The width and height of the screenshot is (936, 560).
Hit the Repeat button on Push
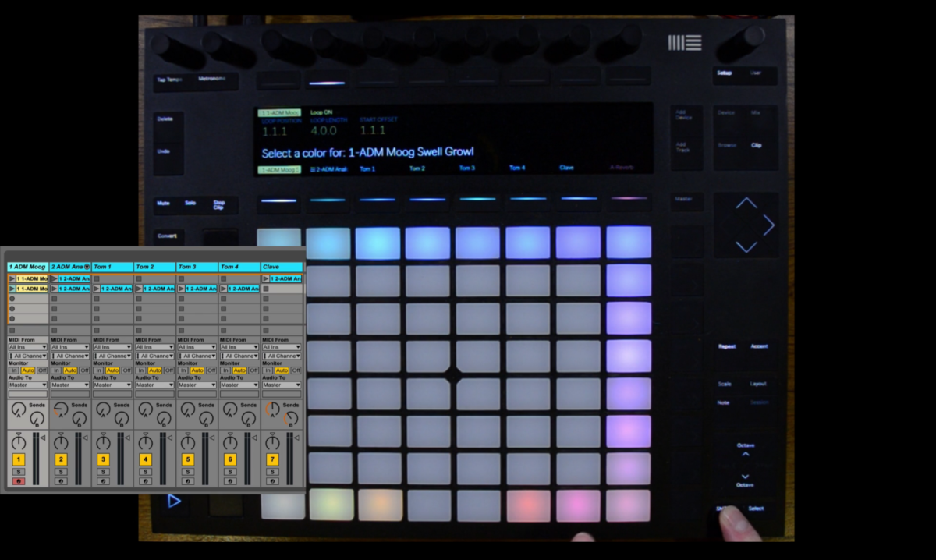point(727,346)
